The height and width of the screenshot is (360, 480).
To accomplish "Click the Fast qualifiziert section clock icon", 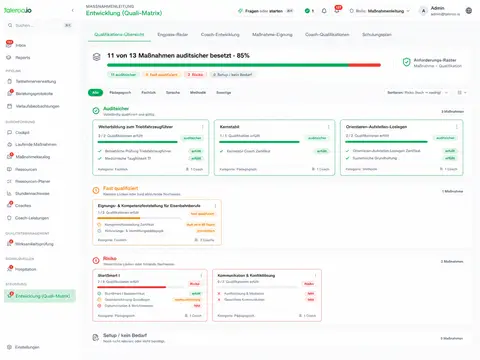I will (x=96, y=190).
